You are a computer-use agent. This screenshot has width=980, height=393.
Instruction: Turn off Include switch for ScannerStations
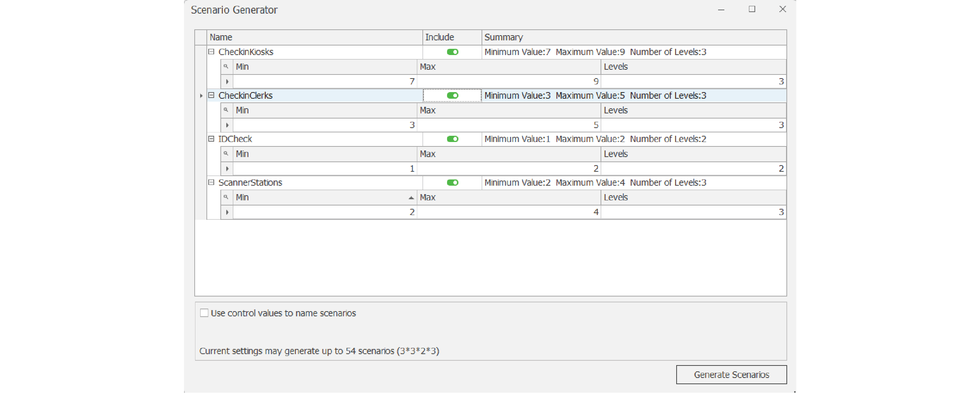pos(452,183)
